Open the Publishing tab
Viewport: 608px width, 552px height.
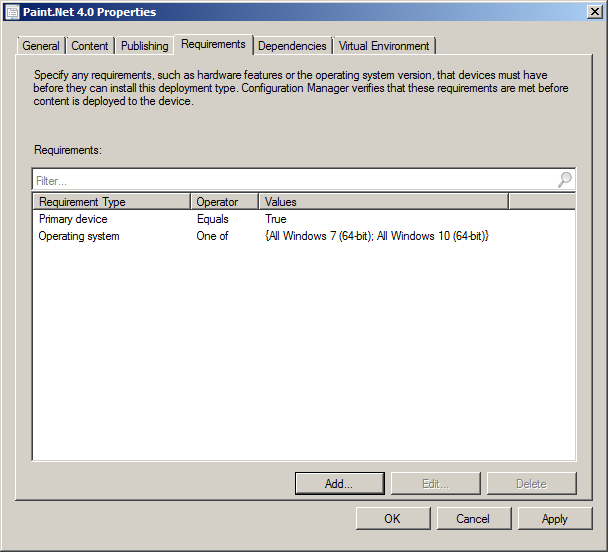(144, 46)
